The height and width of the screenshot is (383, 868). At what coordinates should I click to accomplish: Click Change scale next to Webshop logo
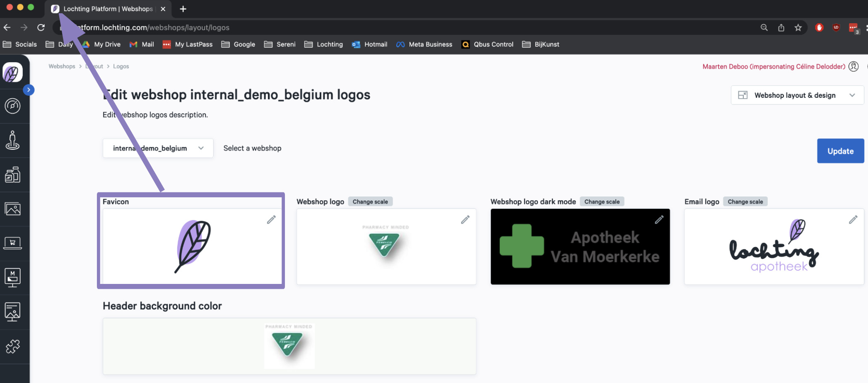tap(370, 201)
